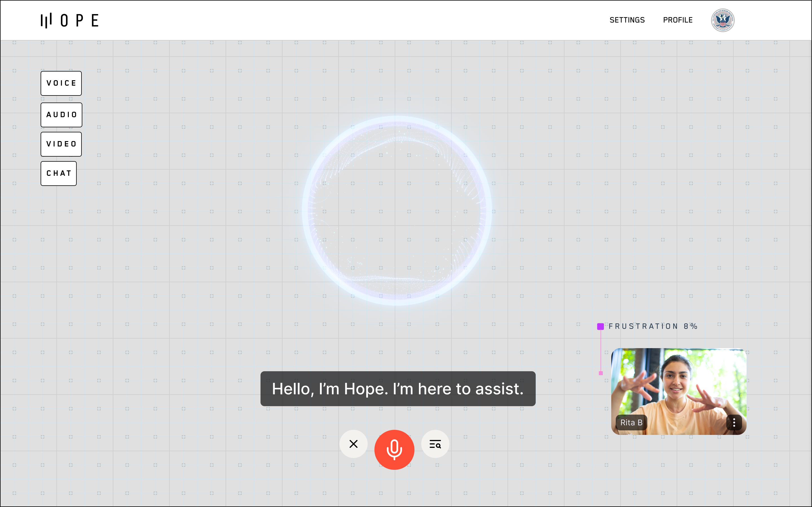Mute the red microphone button
Image resolution: width=812 pixels, height=507 pixels.
(x=394, y=449)
